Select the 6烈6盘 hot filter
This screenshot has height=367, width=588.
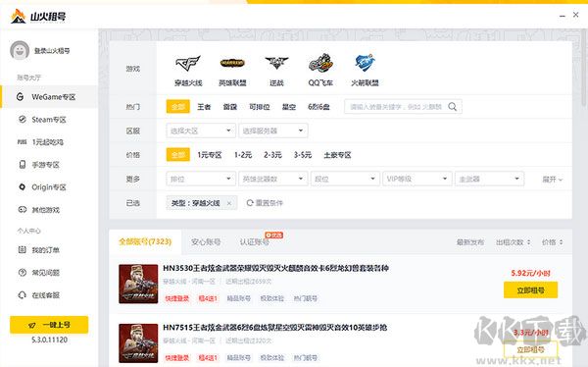(318, 107)
